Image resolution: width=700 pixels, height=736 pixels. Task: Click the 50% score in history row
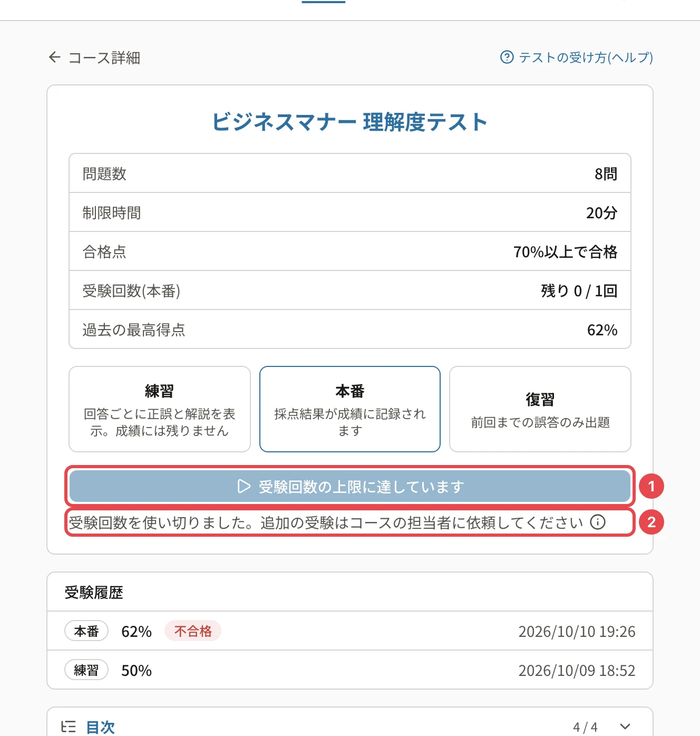pos(137,671)
